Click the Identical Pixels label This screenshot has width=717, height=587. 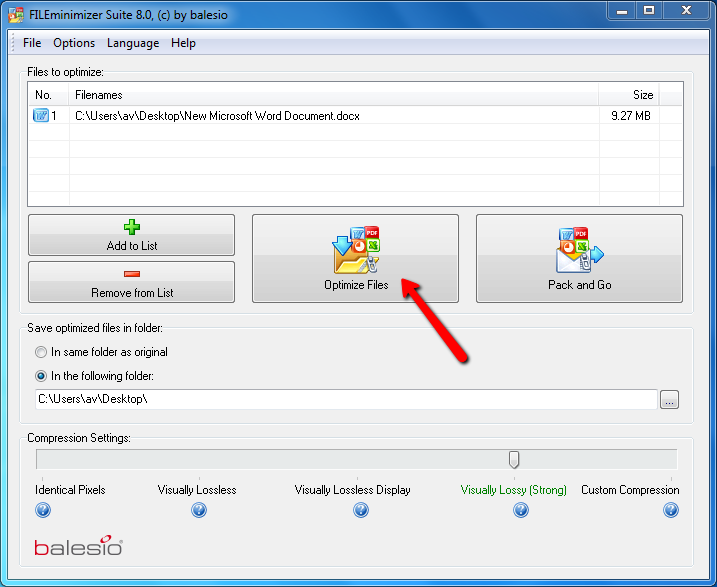pos(70,490)
